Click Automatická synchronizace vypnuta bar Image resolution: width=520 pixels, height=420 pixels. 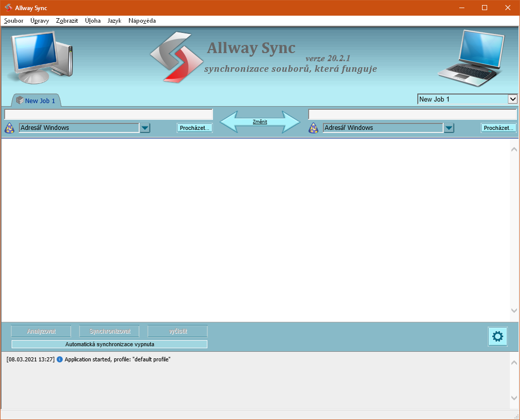(x=109, y=344)
